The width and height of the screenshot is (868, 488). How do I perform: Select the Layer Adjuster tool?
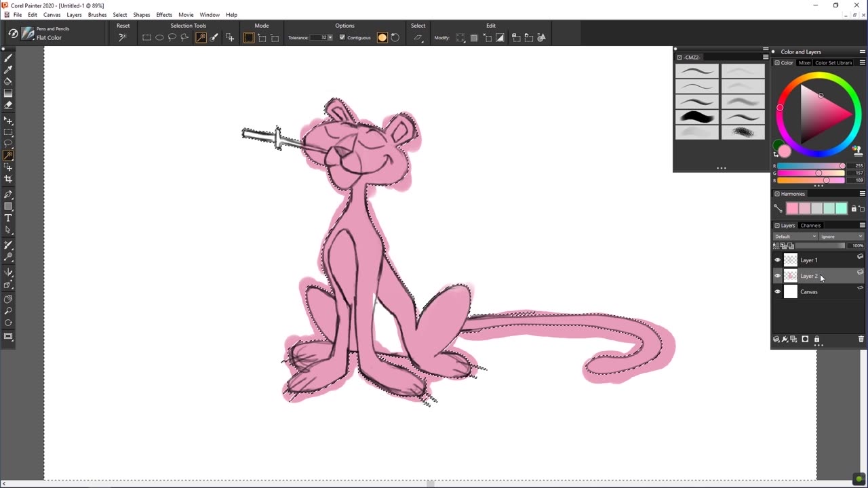coord(8,121)
